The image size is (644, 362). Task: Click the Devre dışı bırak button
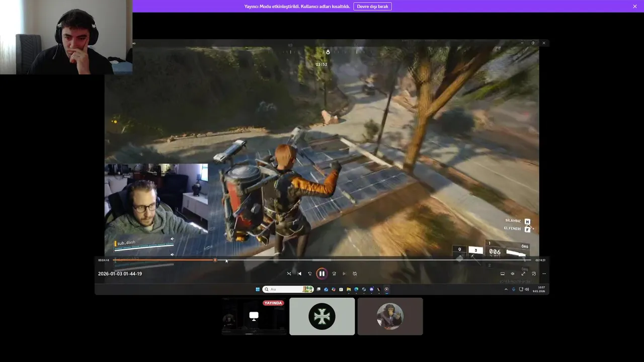372,6
